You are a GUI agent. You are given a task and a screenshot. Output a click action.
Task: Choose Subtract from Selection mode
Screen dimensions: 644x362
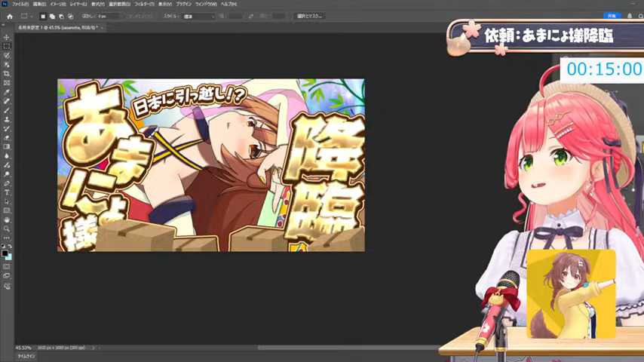click(x=61, y=17)
